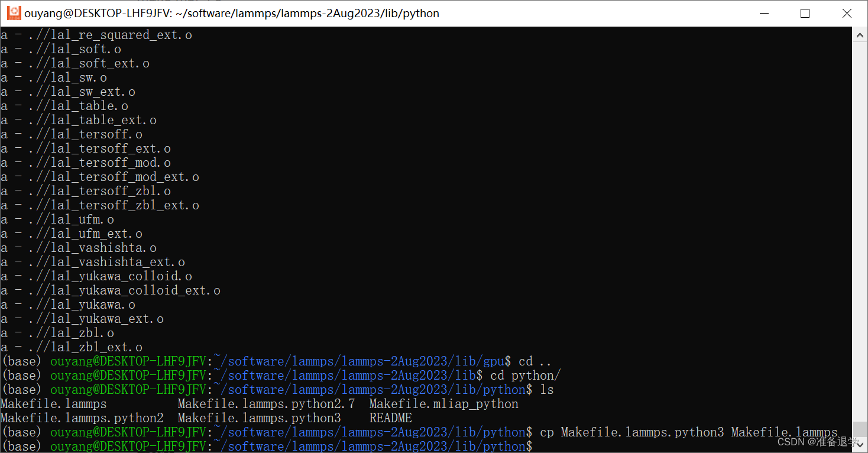Select the README filename in listing
This screenshot has height=453, width=868.
(x=390, y=418)
